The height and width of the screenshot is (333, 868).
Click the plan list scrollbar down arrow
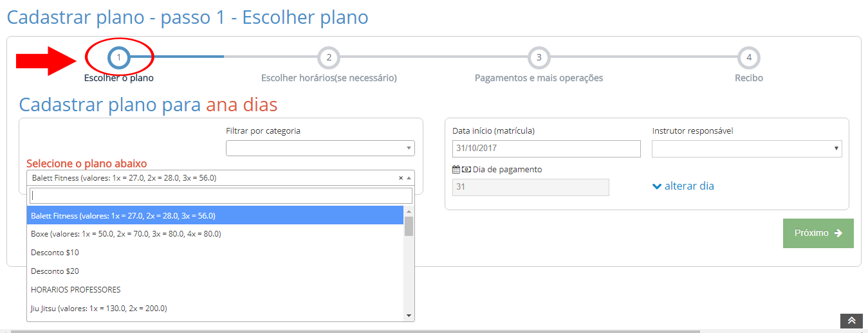click(x=408, y=316)
